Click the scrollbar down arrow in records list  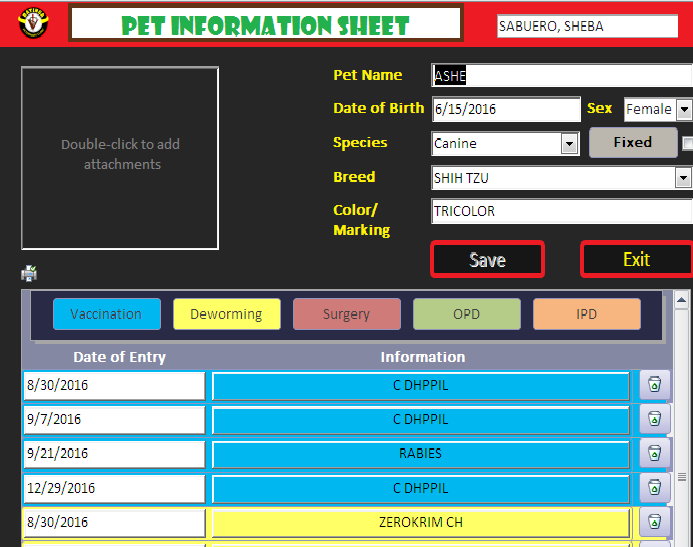click(682, 539)
